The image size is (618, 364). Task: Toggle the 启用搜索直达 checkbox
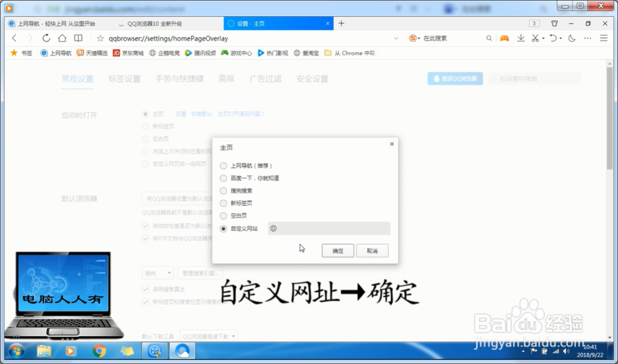[145, 290]
